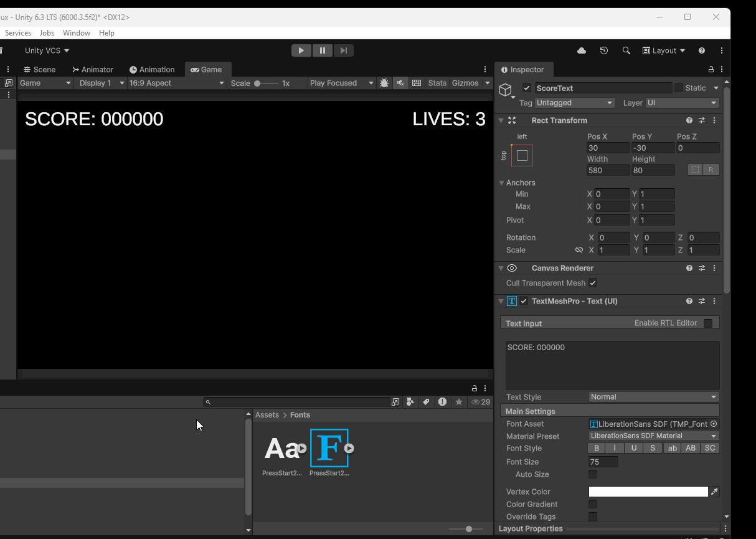Open the Display 1 dropdown

point(101,83)
